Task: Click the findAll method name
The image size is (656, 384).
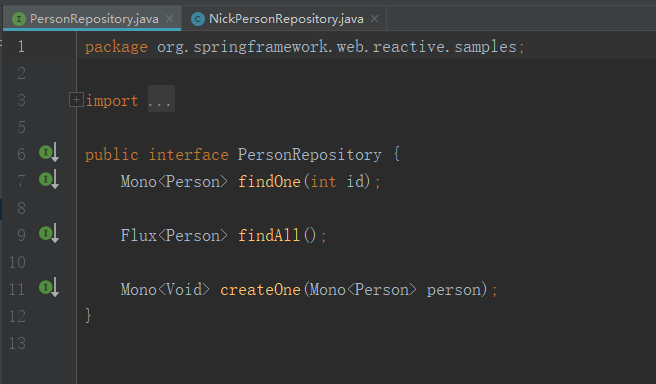Action: [x=269, y=236]
